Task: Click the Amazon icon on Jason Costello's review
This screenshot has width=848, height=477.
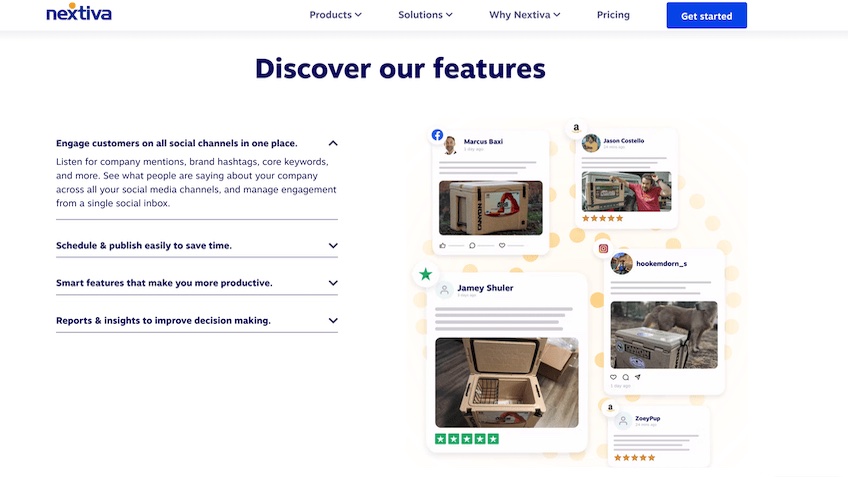Action: coord(576,128)
